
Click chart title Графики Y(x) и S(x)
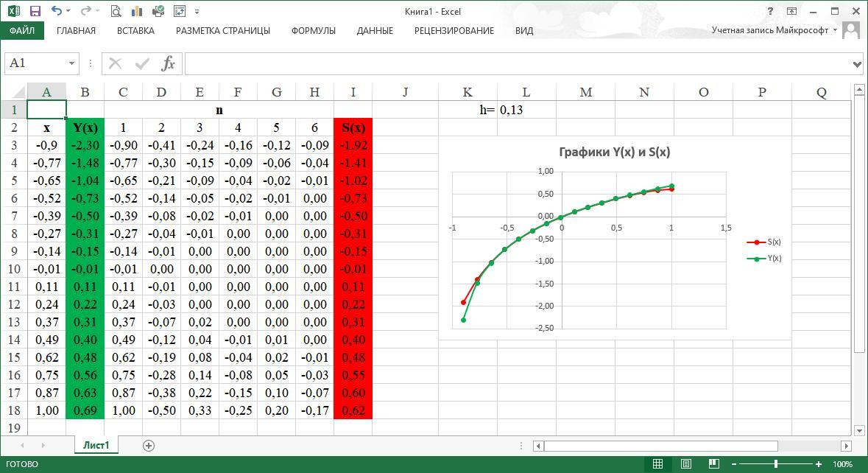coord(615,153)
